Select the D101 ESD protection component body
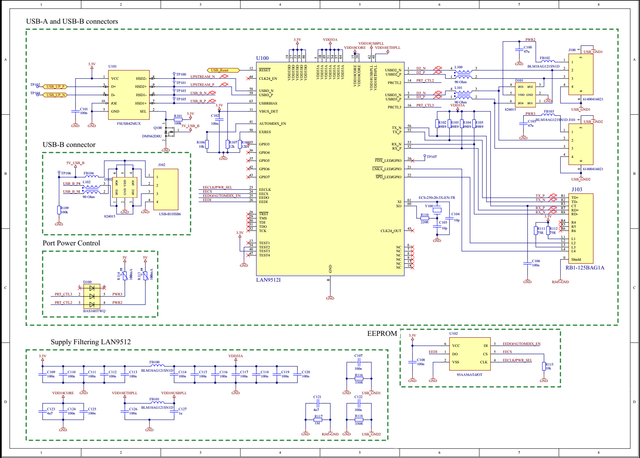Viewport: 640px width, 458px height. (x=525, y=95)
